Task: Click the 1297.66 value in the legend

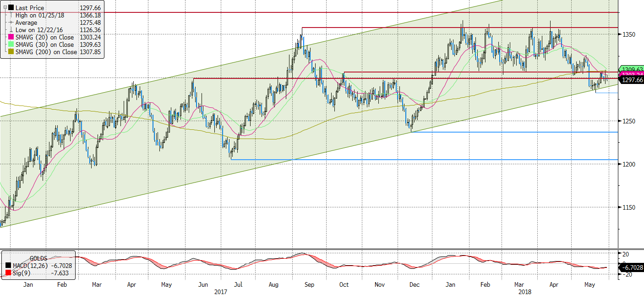Action: (x=90, y=8)
